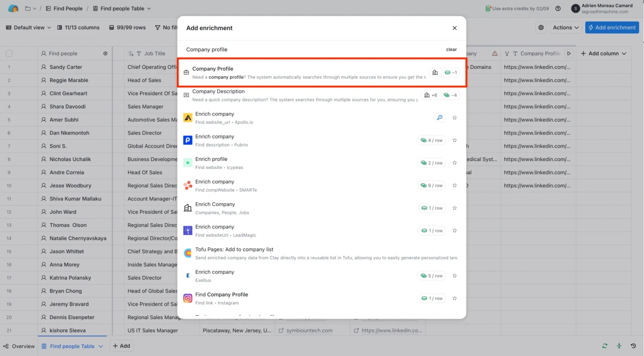Star the SMARTe Enrich company option
Screen dimensions: 644x356
pos(454,186)
